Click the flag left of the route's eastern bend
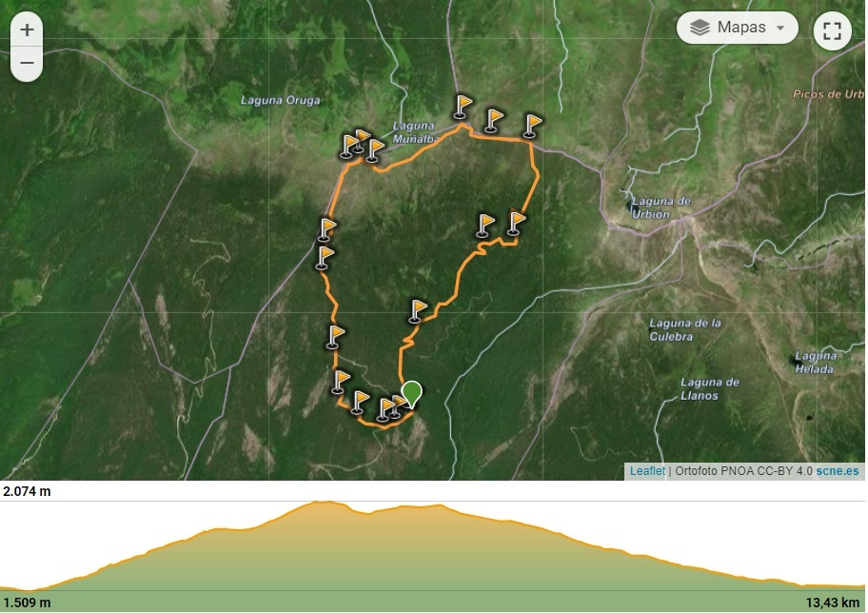Screen dimensions: 868x613 485,226
